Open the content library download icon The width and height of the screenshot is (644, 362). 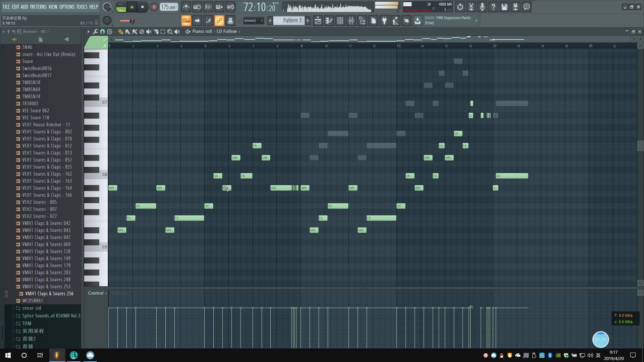[x=418, y=21]
